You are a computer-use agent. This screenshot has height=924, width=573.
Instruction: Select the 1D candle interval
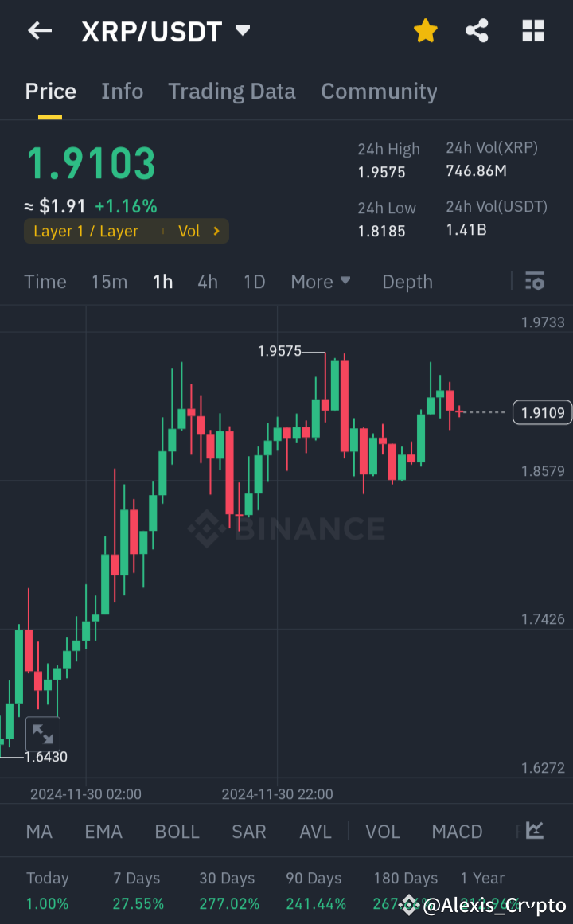pyautogui.click(x=254, y=281)
